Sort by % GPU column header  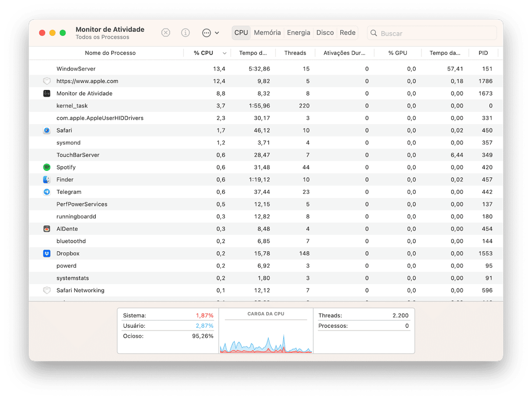[x=398, y=53]
